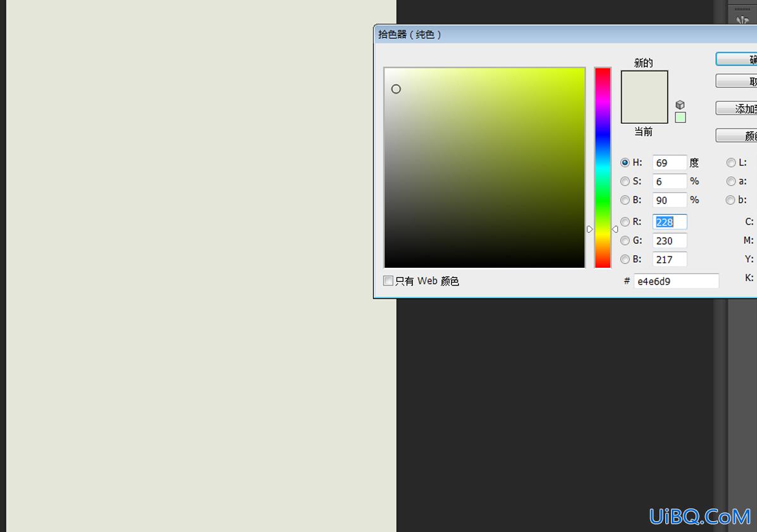Select the B brightness radio button
The width and height of the screenshot is (757, 532).
625,200
